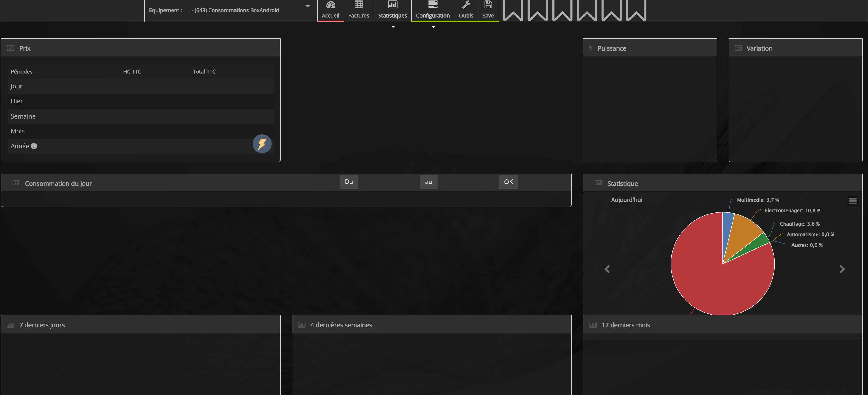The height and width of the screenshot is (395, 868).
Task: Open the pie chart hamburger menu
Action: (852, 201)
